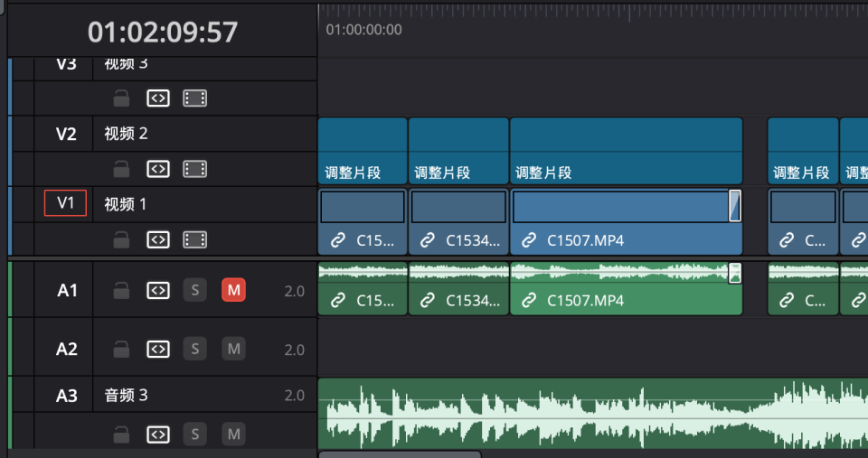Click the V1 destination track selector
The image size is (868, 458).
pos(65,204)
